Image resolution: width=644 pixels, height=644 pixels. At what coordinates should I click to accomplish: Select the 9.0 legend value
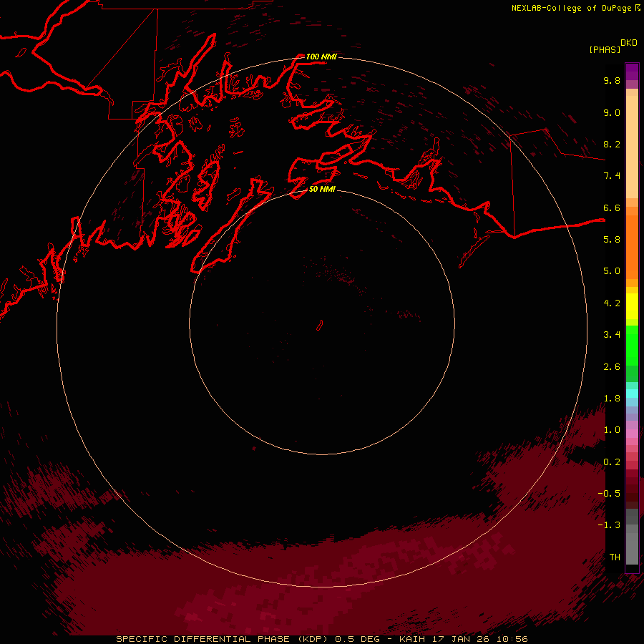pyautogui.click(x=612, y=112)
